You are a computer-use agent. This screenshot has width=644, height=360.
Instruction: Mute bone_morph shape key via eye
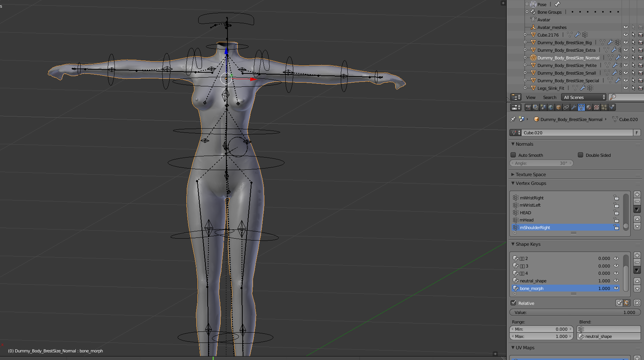pyautogui.click(x=616, y=288)
